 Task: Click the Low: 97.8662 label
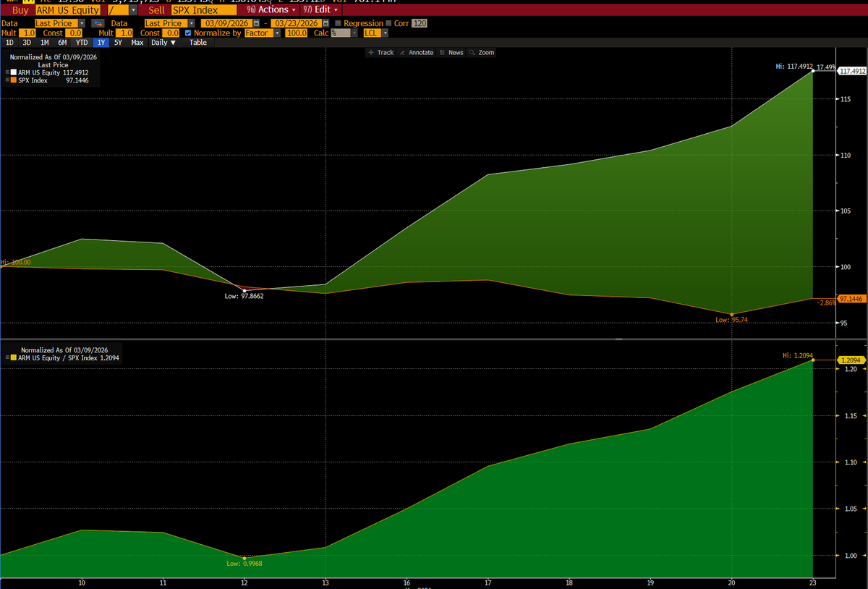[x=244, y=296]
